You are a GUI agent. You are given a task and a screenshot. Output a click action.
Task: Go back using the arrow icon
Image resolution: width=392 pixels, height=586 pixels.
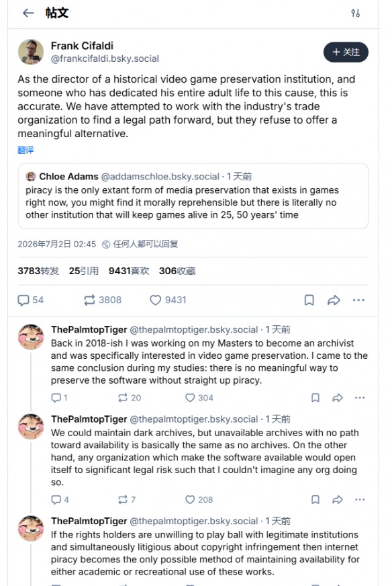point(28,13)
